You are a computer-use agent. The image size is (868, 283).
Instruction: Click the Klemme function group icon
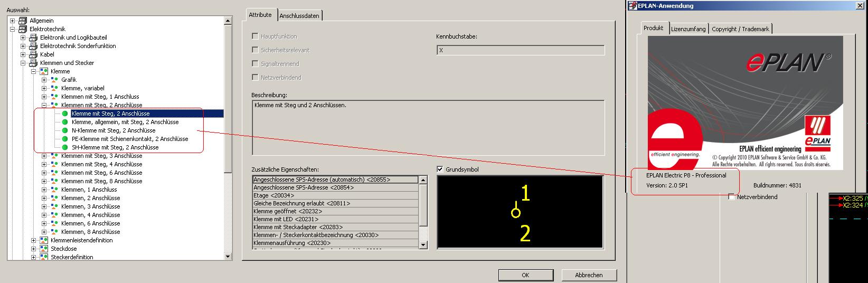point(44,71)
